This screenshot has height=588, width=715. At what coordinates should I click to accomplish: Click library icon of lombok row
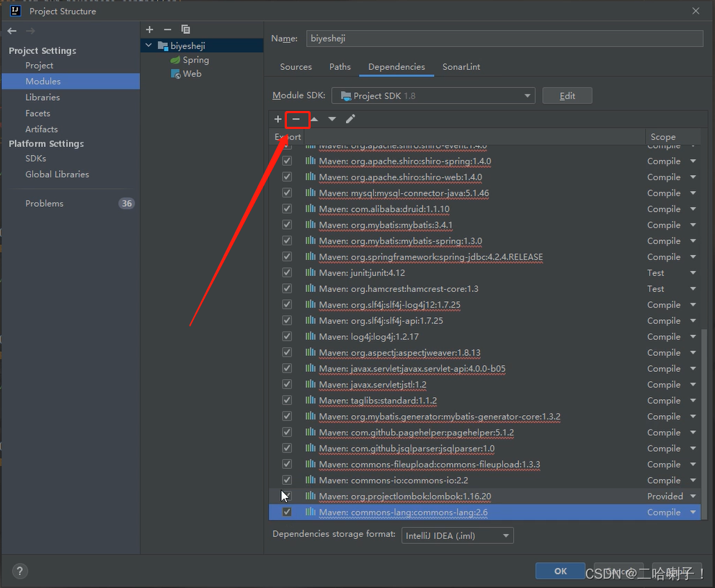coord(311,496)
